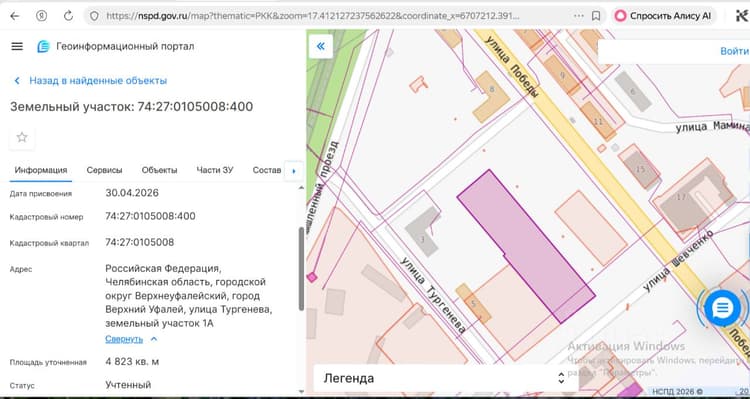Screen dimensions: 750x399
Task: Click the status value Учтенный
Action: pos(128,385)
